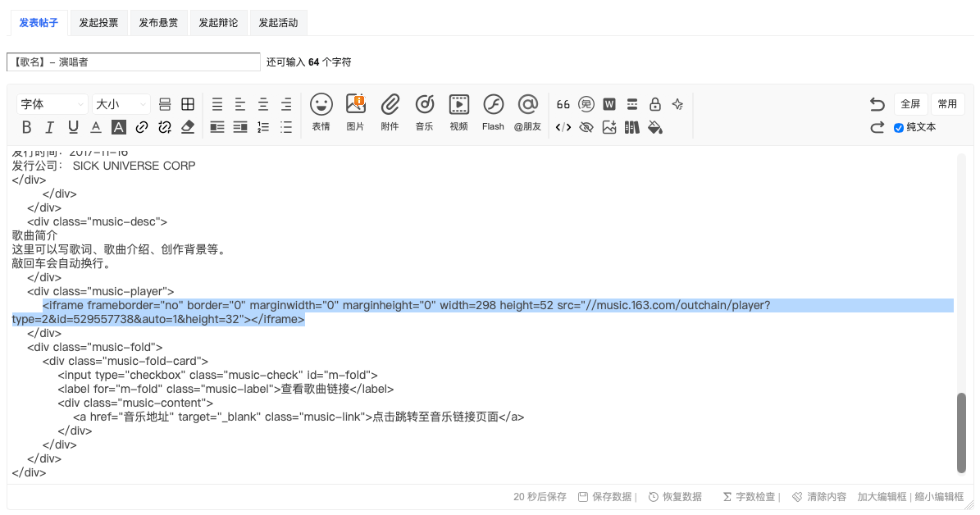Click the 全屏 fullscreen button
Viewport: 980px width, 515px height.
[x=910, y=104]
